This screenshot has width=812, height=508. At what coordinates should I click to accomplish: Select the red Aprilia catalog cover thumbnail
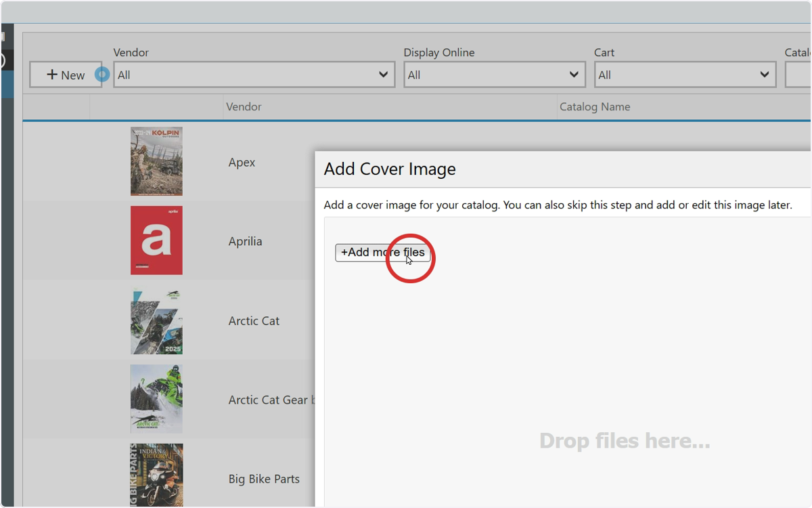click(156, 240)
